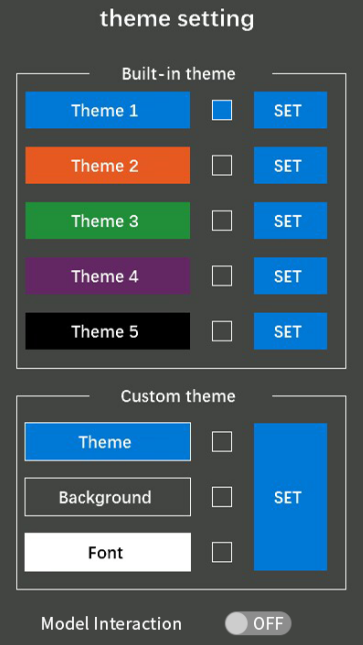Turn on Model Interaction toggle
This screenshot has height=645, width=363.
[258, 623]
